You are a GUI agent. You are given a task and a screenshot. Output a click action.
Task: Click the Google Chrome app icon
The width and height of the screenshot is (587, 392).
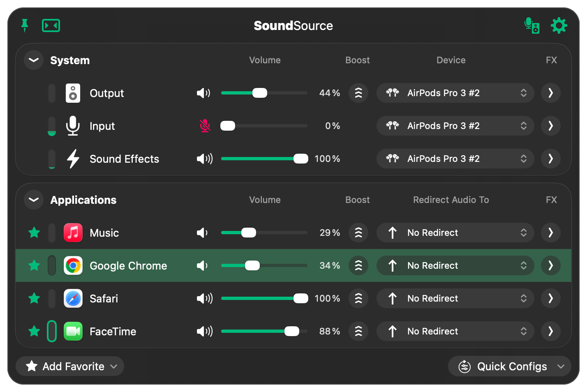click(73, 265)
